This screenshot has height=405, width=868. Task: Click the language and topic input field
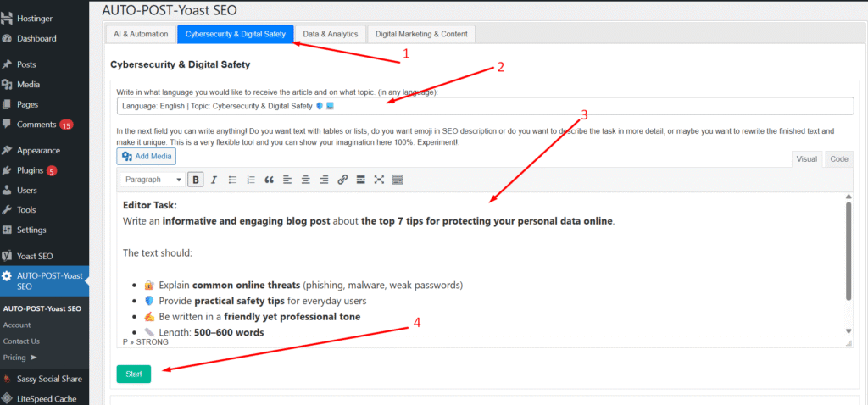pyautogui.click(x=485, y=106)
